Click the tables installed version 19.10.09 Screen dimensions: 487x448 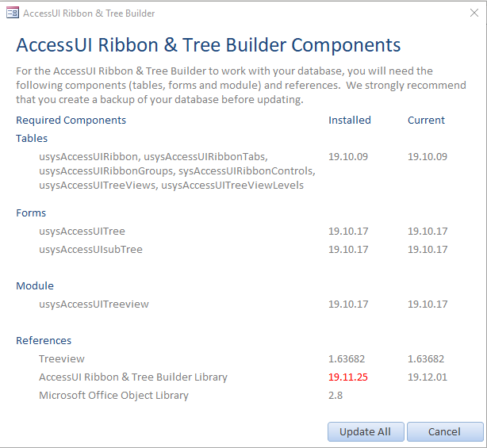click(348, 156)
